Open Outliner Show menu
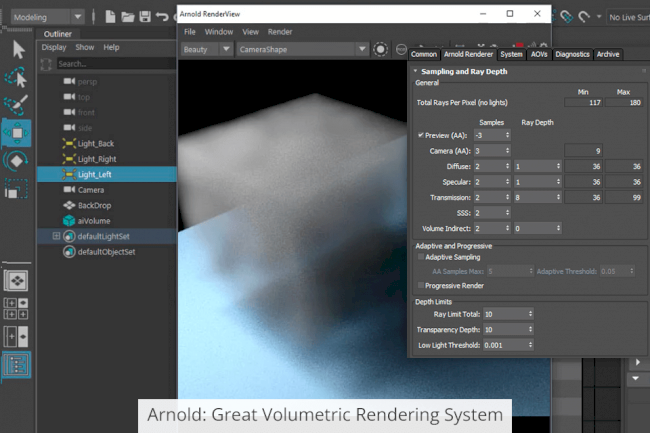Viewport: 650px width, 433px height. tap(85, 47)
